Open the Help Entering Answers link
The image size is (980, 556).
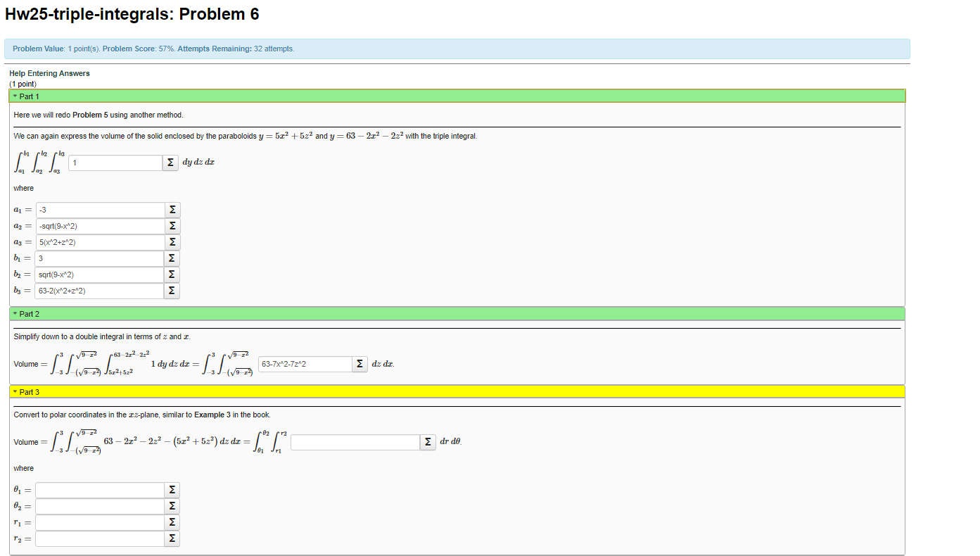(x=49, y=73)
